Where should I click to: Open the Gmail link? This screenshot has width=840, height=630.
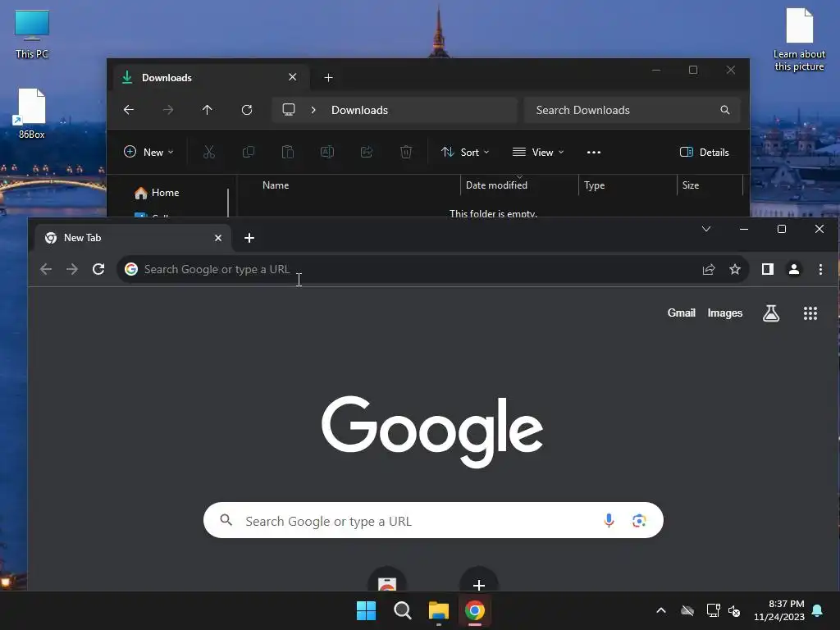681,313
